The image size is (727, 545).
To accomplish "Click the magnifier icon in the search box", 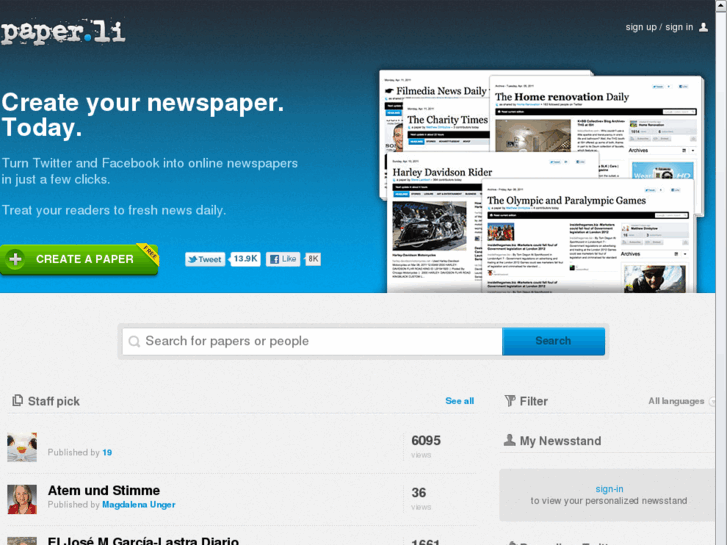I will point(134,341).
